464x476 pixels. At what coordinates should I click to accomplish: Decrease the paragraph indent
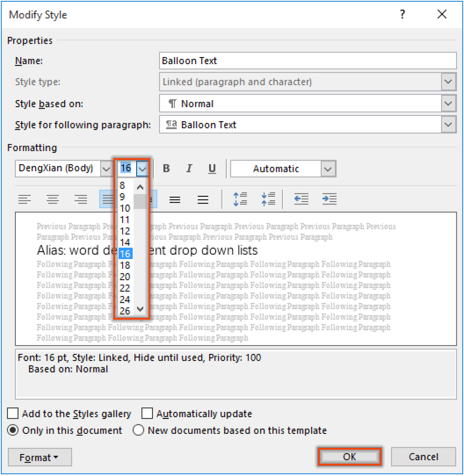(301, 199)
